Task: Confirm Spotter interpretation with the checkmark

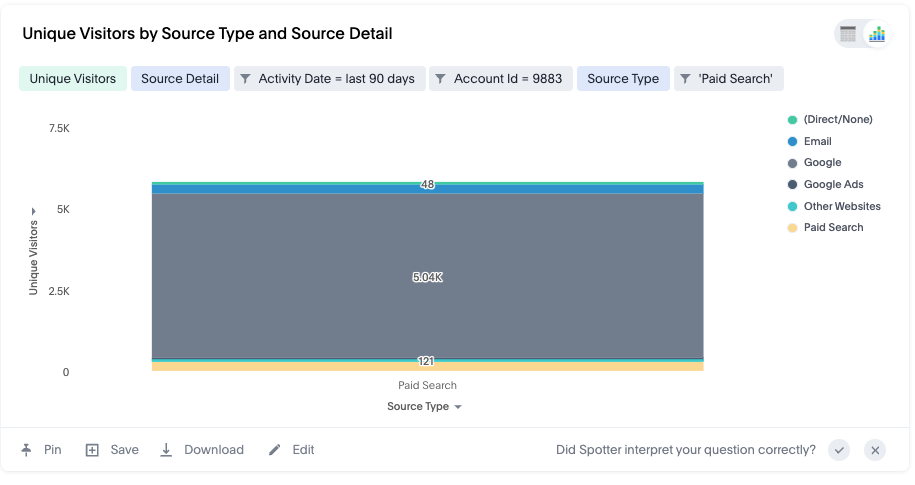Action: 839,450
